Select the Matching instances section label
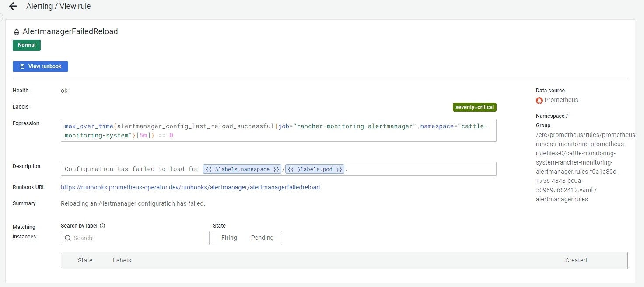644x287 pixels. click(x=24, y=232)
